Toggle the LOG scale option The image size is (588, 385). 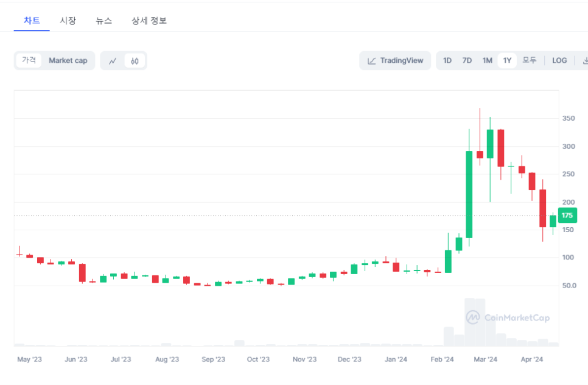(559, 60)
